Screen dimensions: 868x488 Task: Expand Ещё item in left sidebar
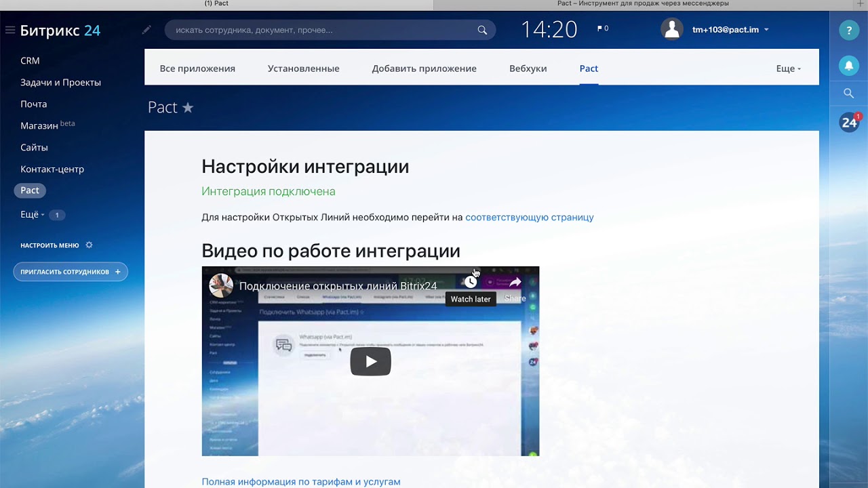(33, 214)
